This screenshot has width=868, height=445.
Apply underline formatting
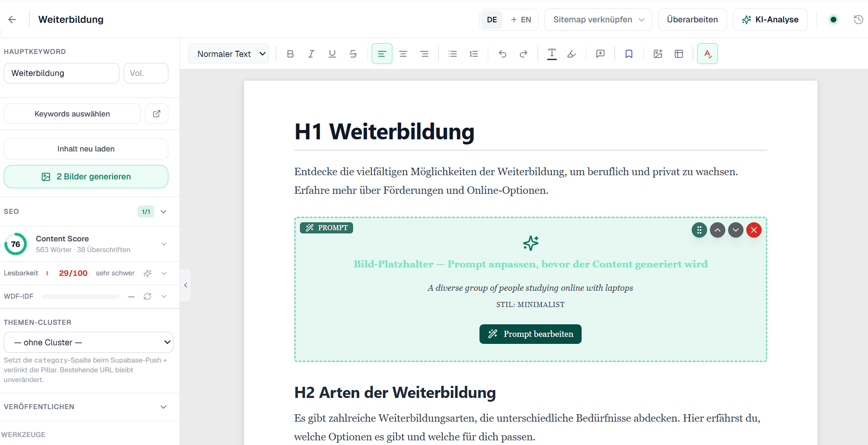pos(332,54)
